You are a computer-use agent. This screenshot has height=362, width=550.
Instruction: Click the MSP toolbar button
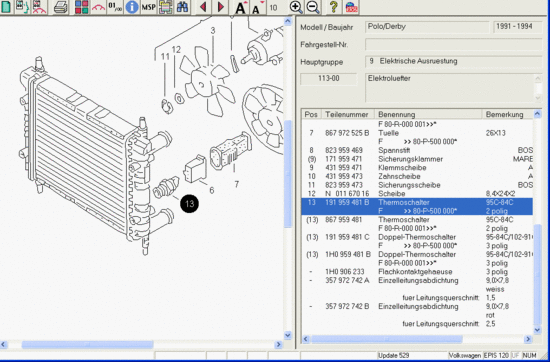point(148,7)
